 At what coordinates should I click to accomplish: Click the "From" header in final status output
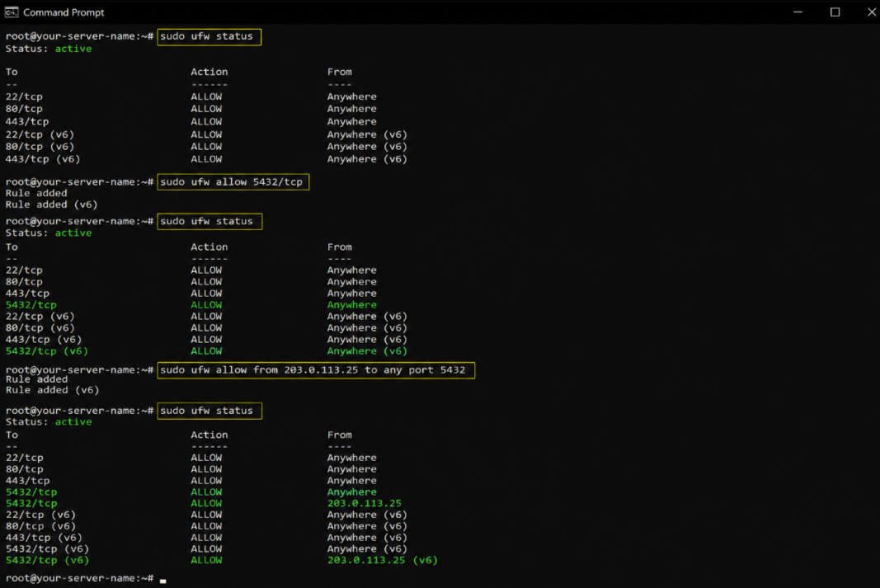click(340, 435)
